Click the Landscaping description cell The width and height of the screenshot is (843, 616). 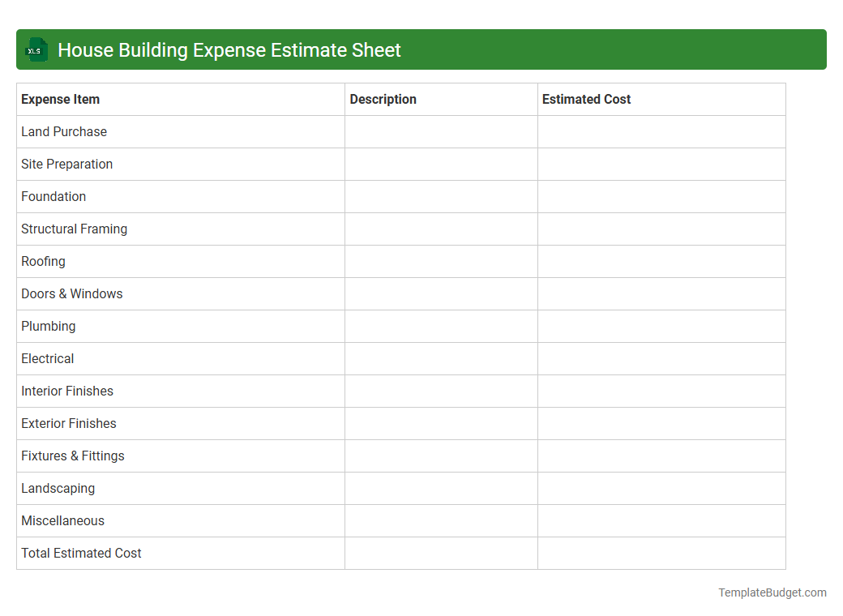[441, 488]
